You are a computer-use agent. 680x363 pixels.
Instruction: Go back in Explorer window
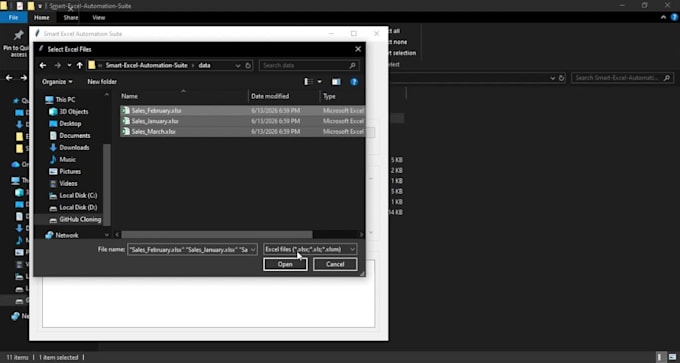pos(9,78)
